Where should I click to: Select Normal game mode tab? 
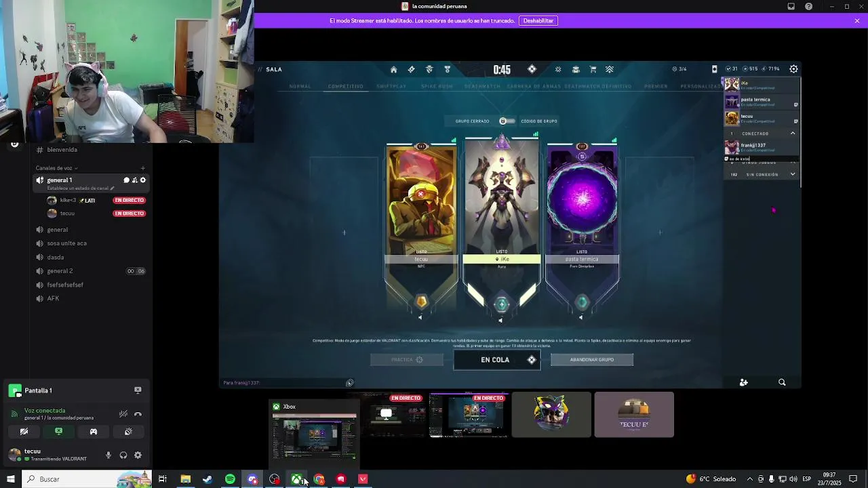pyautogui.click(x=300, y=87)
